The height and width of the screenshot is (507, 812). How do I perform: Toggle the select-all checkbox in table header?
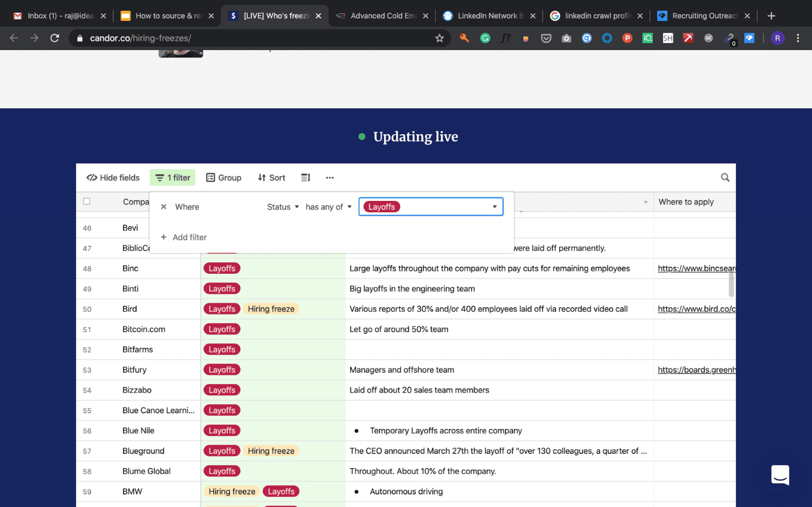click(x=86, y=201)
